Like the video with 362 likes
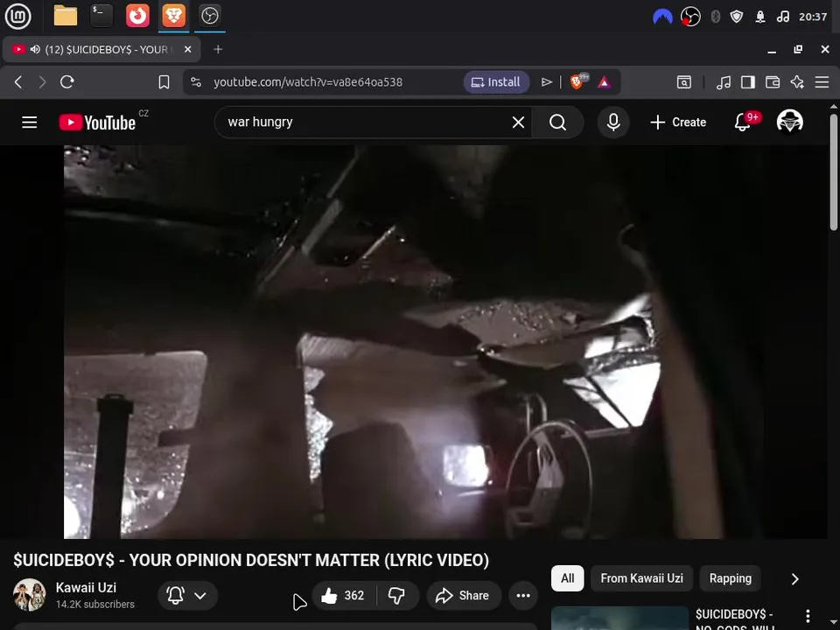Image resolution: width=840 pixels, height=630 pixels. (x=344, y=595)
